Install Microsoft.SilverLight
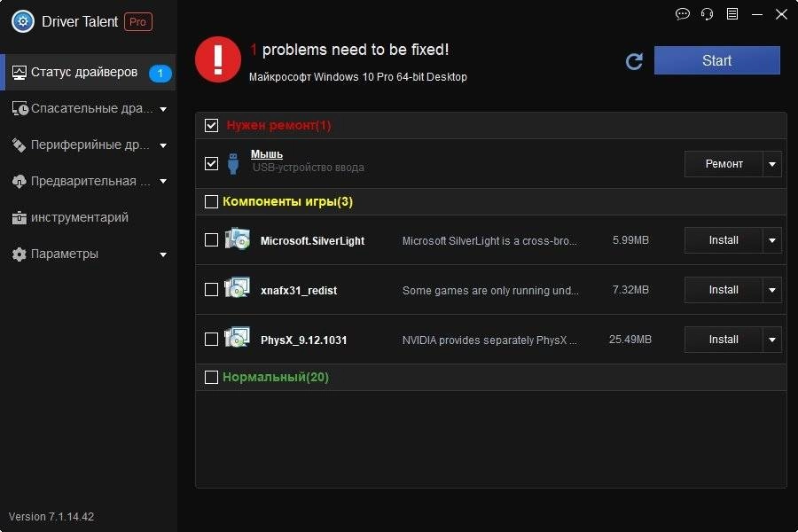 pos(724,240)
